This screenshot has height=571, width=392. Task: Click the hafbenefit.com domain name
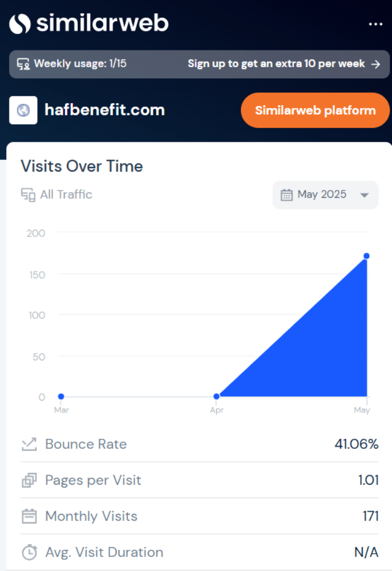tap(105, 110)
